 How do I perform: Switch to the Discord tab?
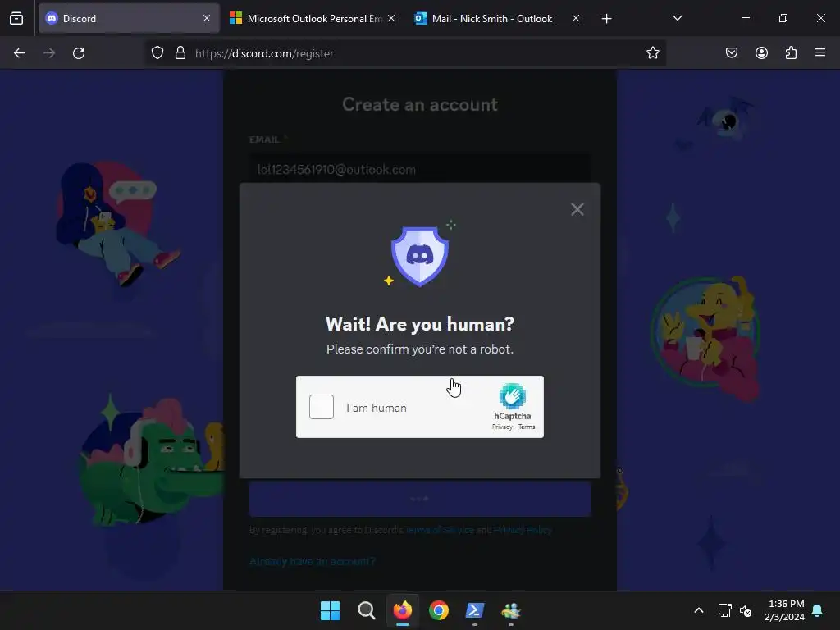129,18
